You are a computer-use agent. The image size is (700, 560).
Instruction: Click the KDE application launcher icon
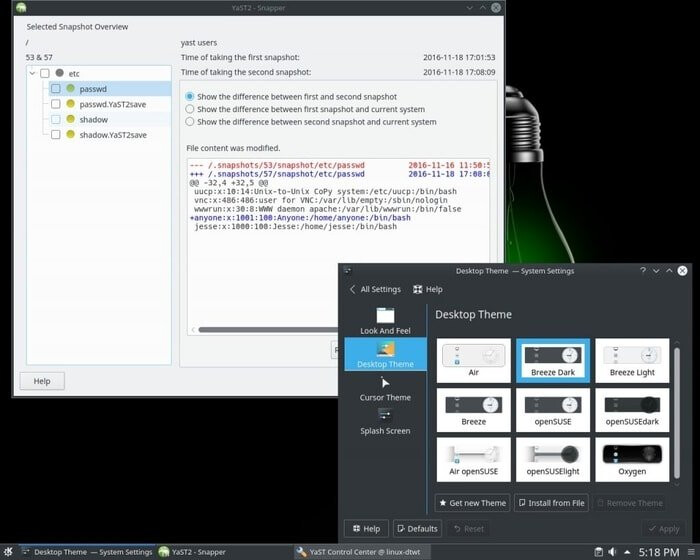click(x=8, y=552)
